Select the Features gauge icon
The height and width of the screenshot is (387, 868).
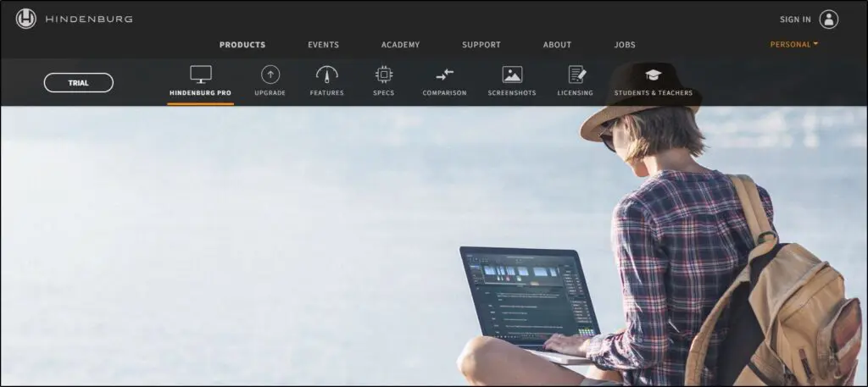(326, 74)
